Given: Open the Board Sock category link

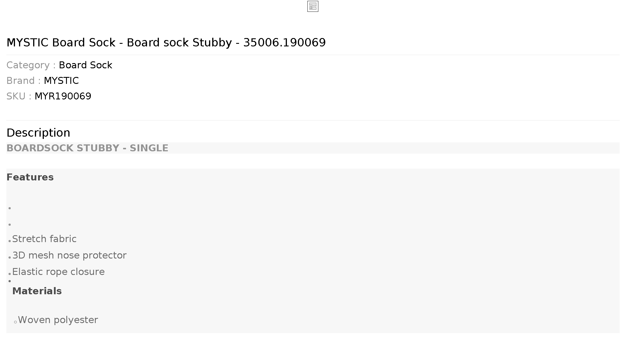Looking at the screenshot, I should click(85, 65).
